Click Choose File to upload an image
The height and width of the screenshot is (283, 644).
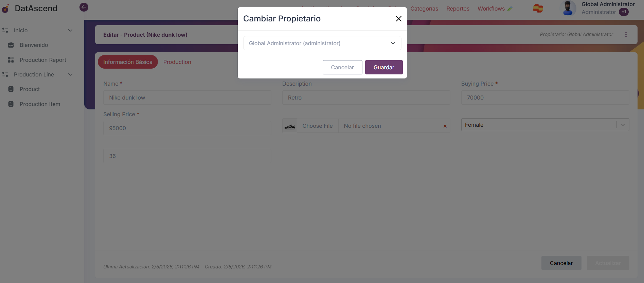click(317, 126)
